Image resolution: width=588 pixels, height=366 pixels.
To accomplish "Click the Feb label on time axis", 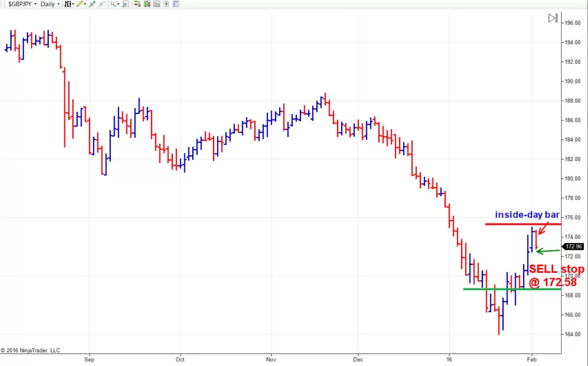I will [x=532, y=360].
